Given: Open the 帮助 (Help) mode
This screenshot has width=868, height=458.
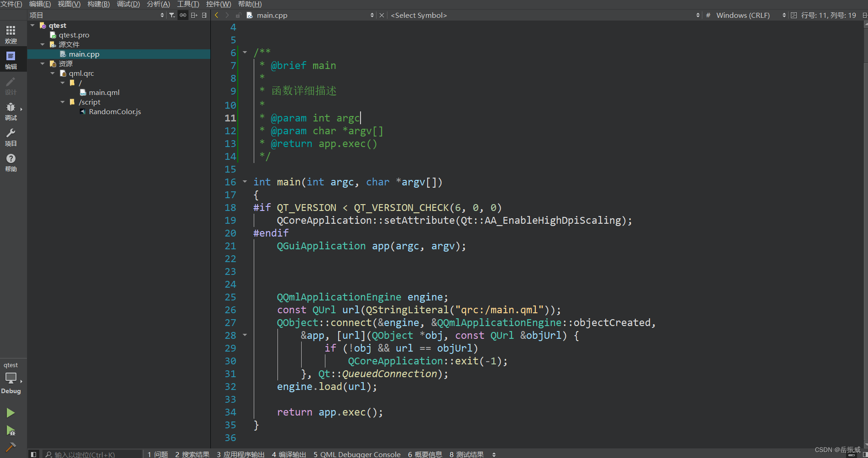Looking at the screenshot, I should point(11,162).
